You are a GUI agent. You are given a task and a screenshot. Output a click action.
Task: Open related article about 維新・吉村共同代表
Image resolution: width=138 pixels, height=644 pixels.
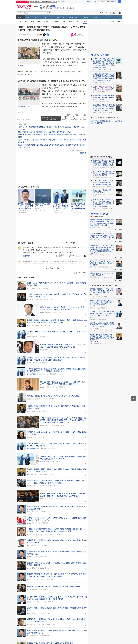(44, 132)
